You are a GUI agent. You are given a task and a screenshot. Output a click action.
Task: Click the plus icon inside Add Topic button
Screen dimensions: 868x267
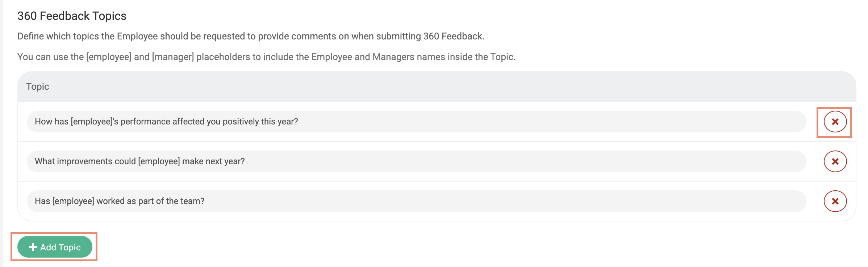[33, 247]
